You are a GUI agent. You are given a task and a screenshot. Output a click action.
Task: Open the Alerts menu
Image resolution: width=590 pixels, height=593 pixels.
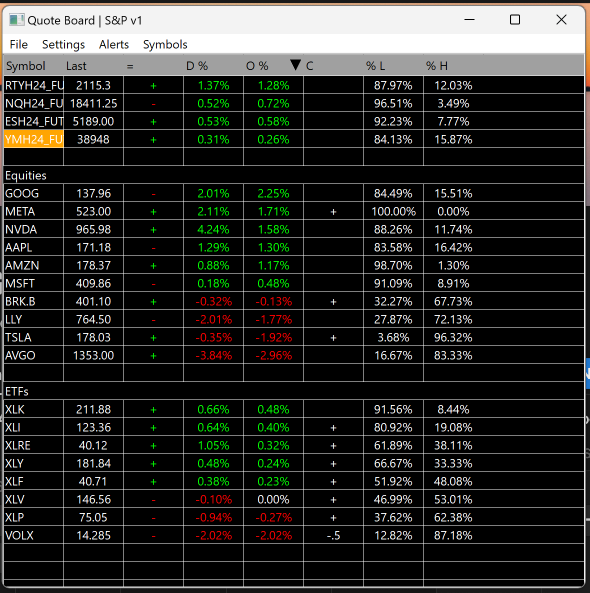tap(114, 45)
